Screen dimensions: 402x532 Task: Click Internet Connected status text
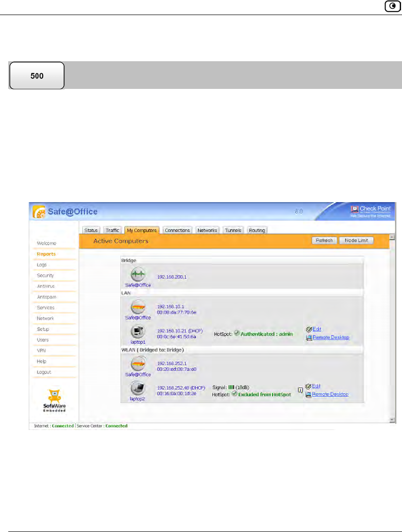(x=54, y=426)
